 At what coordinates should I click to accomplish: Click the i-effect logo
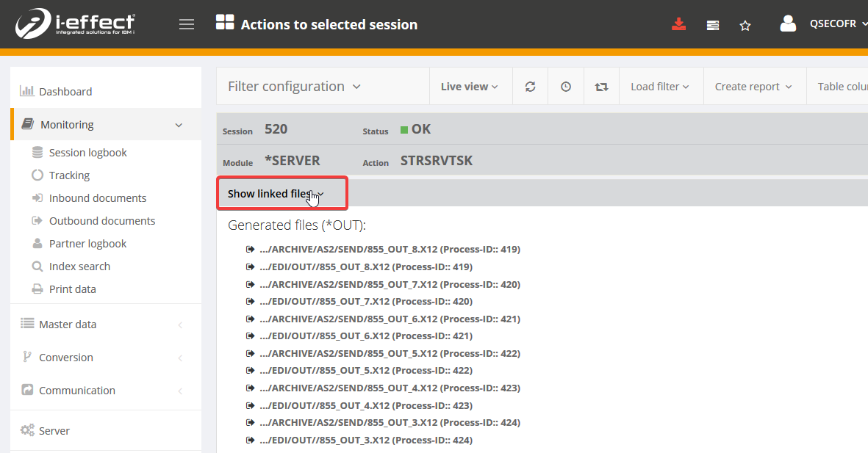coord(75,23)
